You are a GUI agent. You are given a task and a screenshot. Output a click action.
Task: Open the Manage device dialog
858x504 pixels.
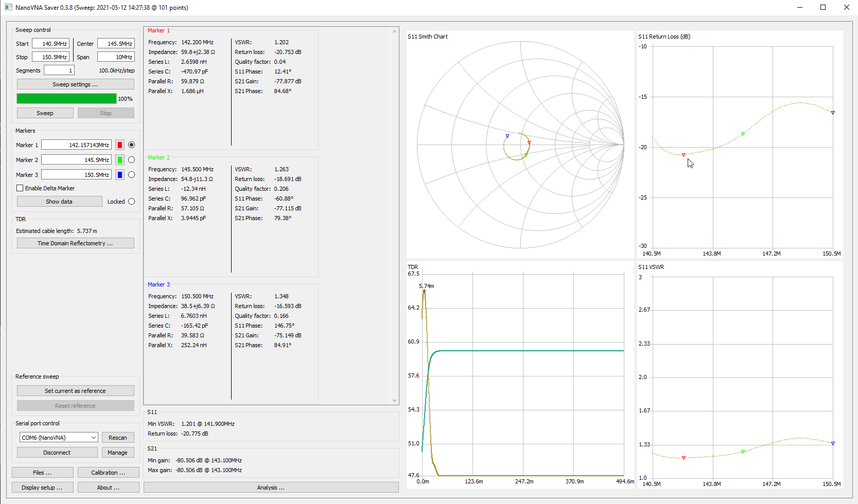point(118,453)
